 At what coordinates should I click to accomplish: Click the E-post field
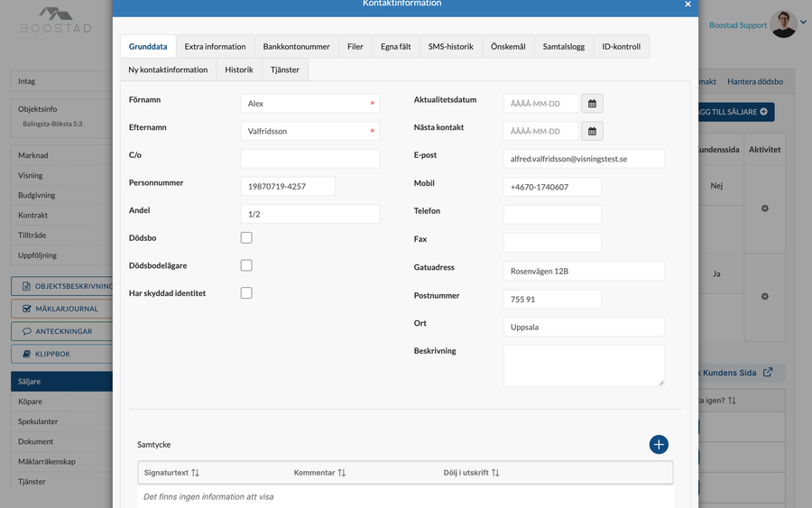[x=584, y=159]
